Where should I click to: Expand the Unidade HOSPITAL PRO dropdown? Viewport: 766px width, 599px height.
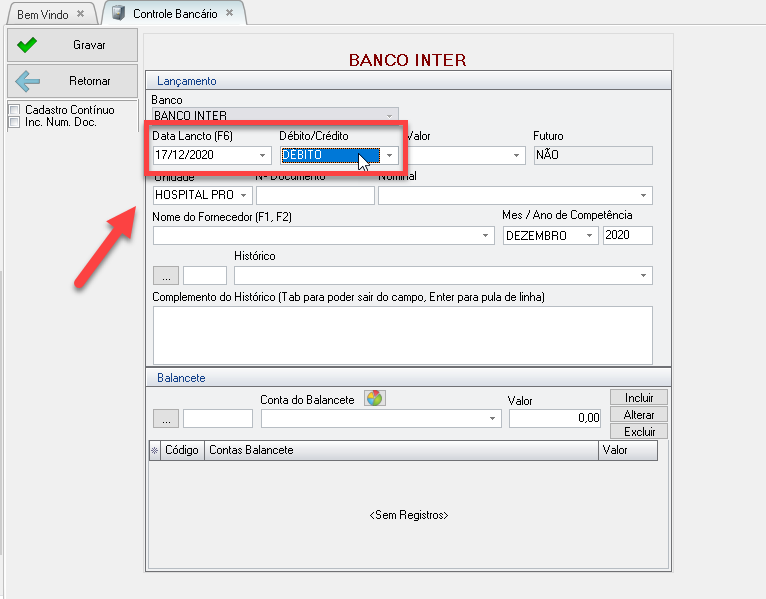[x=243, y=195]
